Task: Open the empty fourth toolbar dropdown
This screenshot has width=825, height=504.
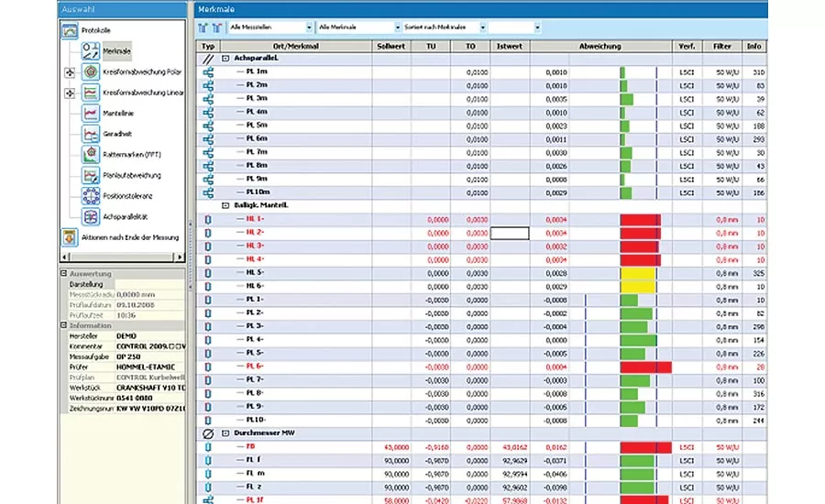Action: tap(537, 27)
